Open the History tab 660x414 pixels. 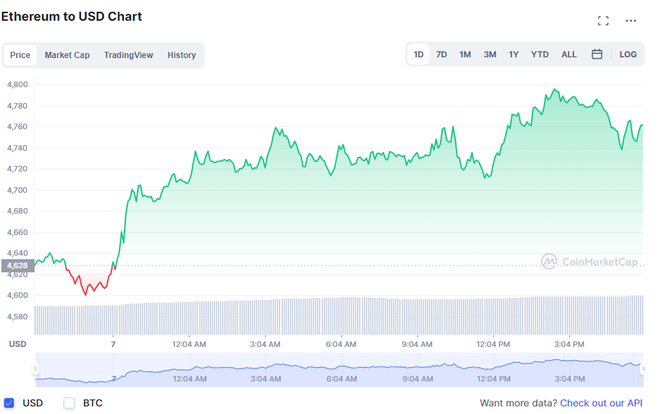click(181, 55)
